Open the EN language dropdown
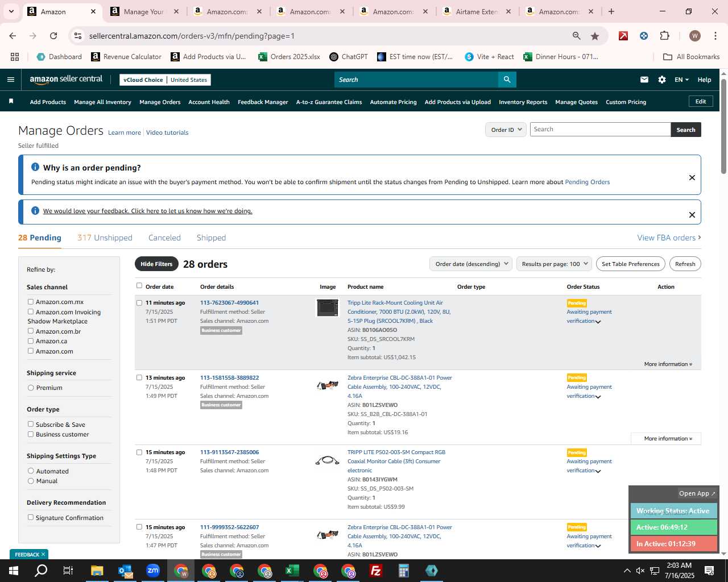728x582 pixels. coord(681,80)
